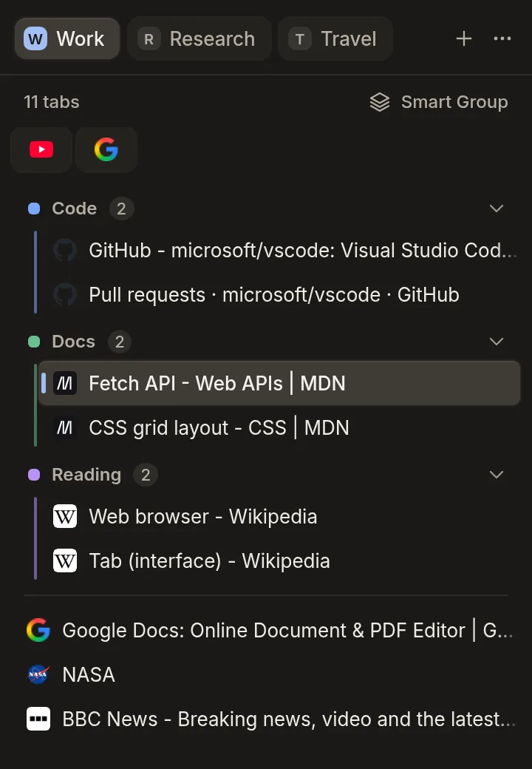This screenshot has height=769, width=532.
Task: Open CSS grid layout - CSS | MDN tab
Action: click(279, 427)
